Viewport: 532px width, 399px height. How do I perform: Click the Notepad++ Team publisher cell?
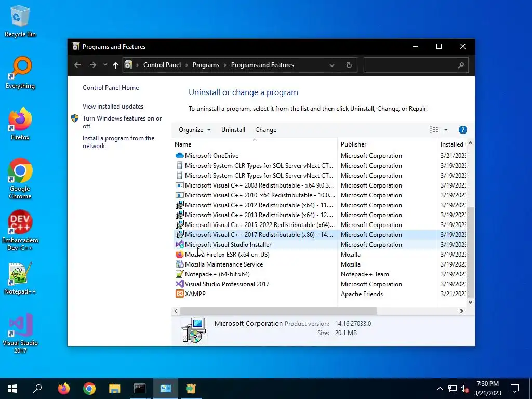point(365,274)
